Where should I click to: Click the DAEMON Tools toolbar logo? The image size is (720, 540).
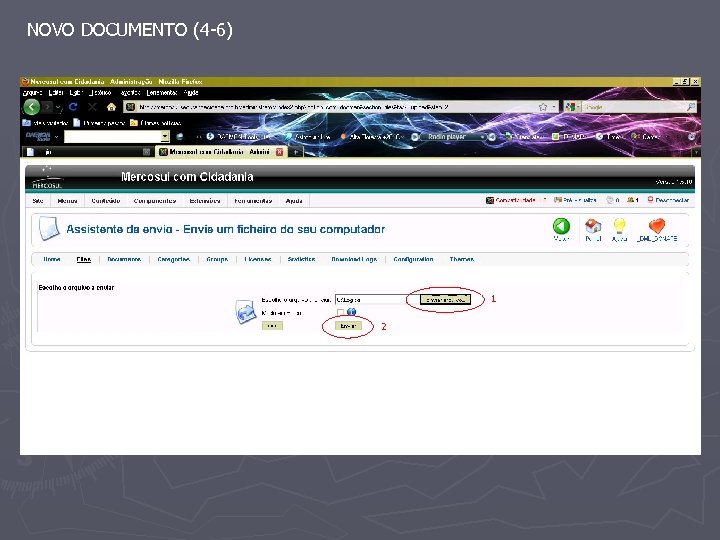tap(38, 136)
